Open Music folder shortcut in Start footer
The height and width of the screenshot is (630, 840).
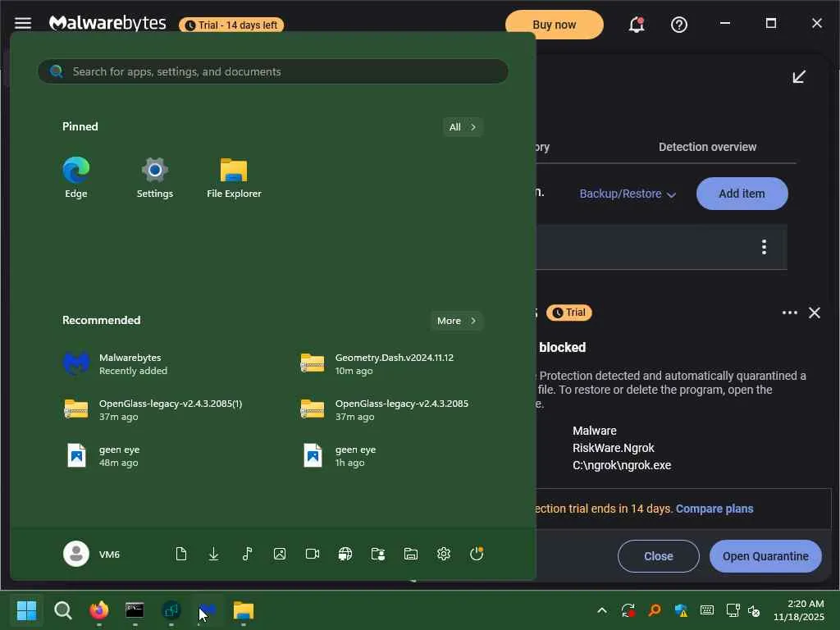pyautogui.click(x=247, y=554)
